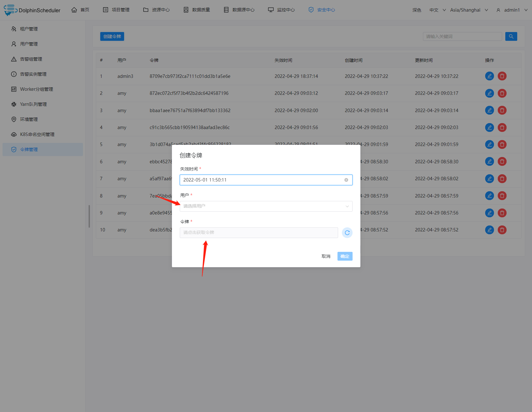Open 用户管理 in the sidebar
Viewport: 532px width, 412px height.
point(43,44)
